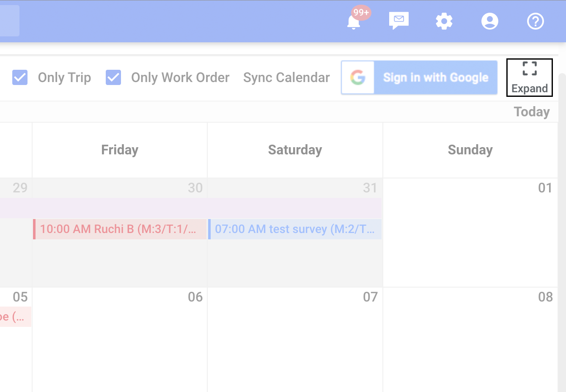The image size is (566, 392).
Task: Uncheck the Only Work Order checkbox
Action: pos(113,77)
